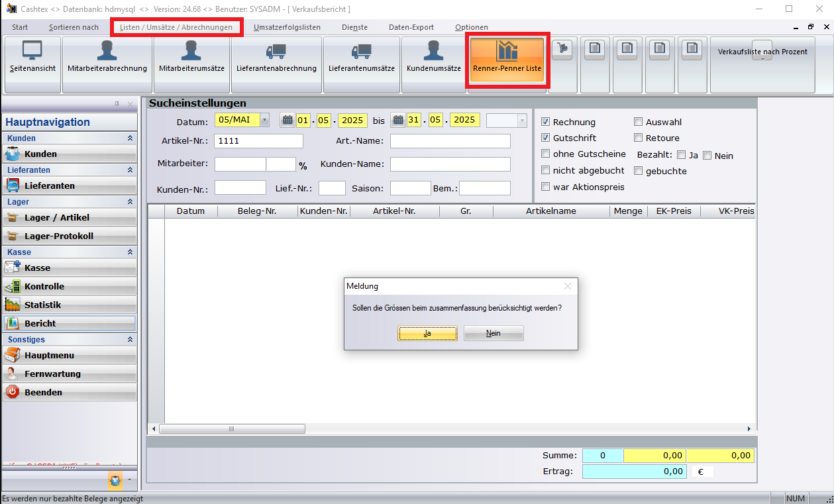Viewport: 834px width, 504px height.
Task: Collapse the Kunden navigation section
Action: pos(130,138)
